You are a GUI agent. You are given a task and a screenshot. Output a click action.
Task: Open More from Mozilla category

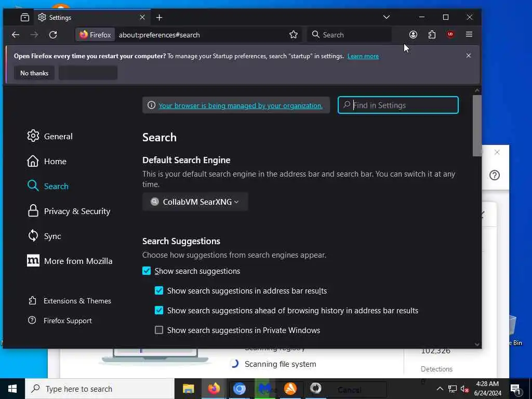[x=70, y=261]
